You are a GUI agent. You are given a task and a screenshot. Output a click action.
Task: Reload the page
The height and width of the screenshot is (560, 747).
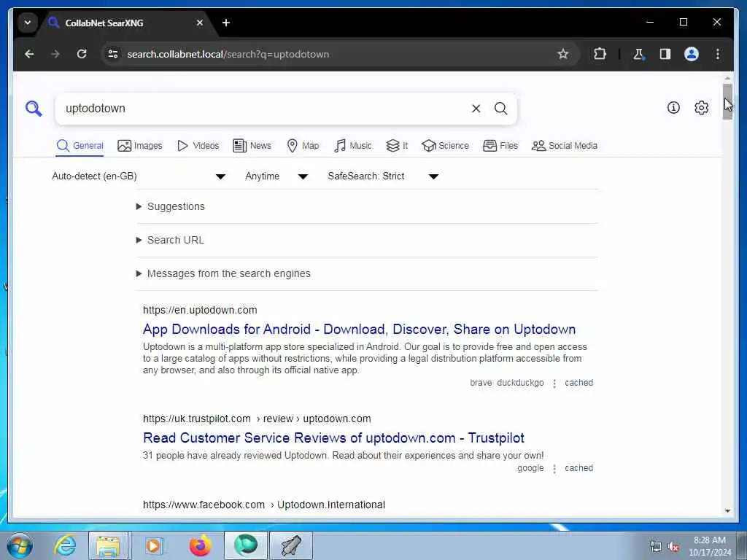[x=82, y=54]
